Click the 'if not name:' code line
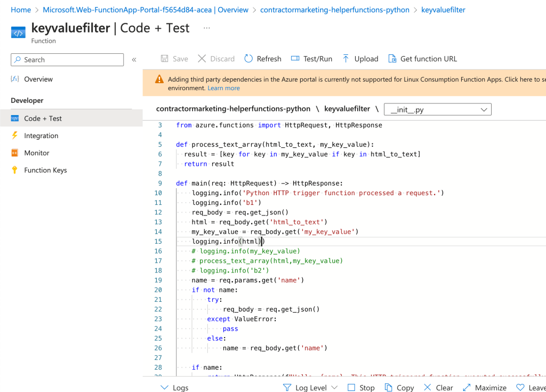The image size is (546, 392). pyautogui.click(x=214, y=290)
